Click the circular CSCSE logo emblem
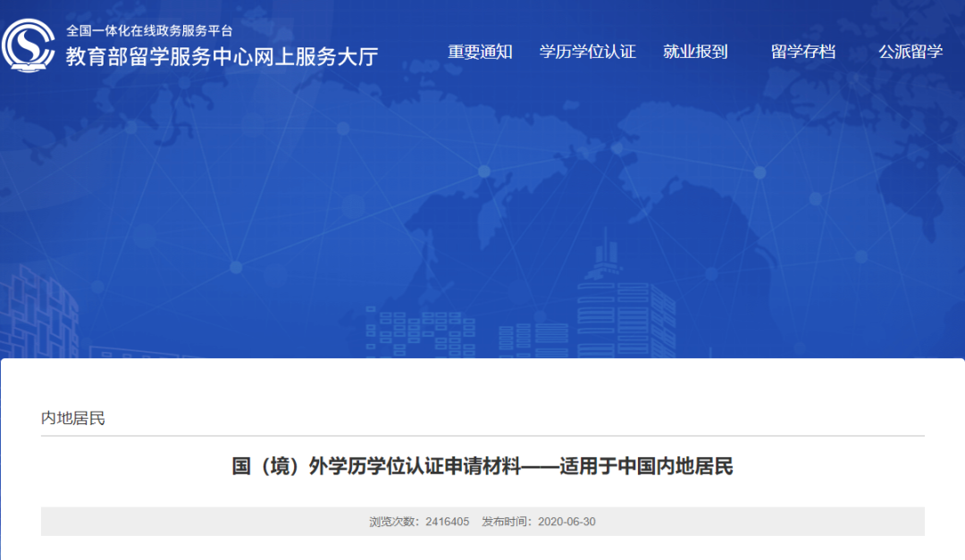This screenshot has height=560, width=965. click(29, 42)
